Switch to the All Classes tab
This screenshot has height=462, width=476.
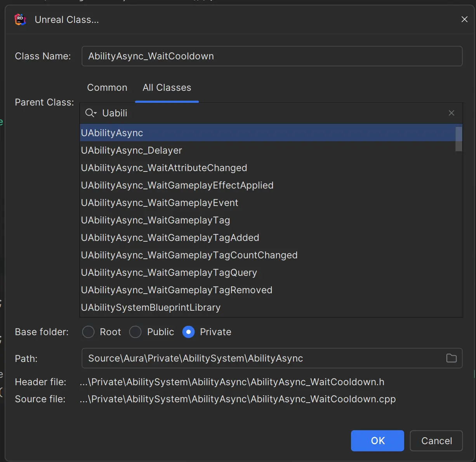tap(167, 88)
